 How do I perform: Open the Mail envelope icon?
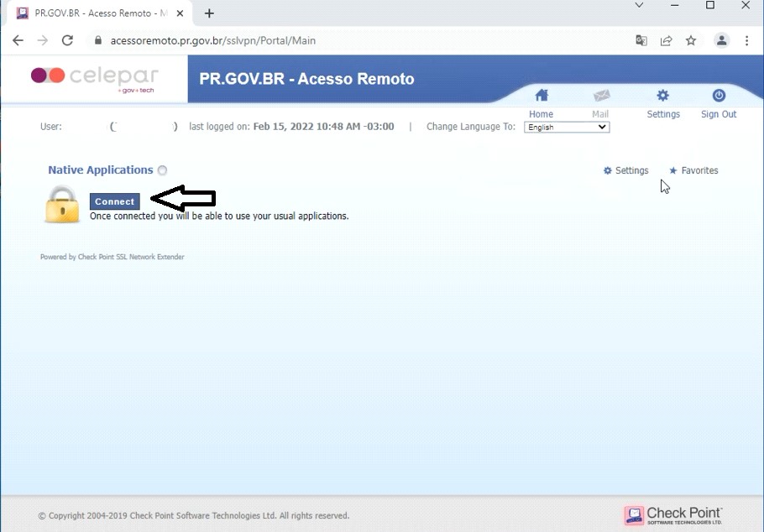601,96
